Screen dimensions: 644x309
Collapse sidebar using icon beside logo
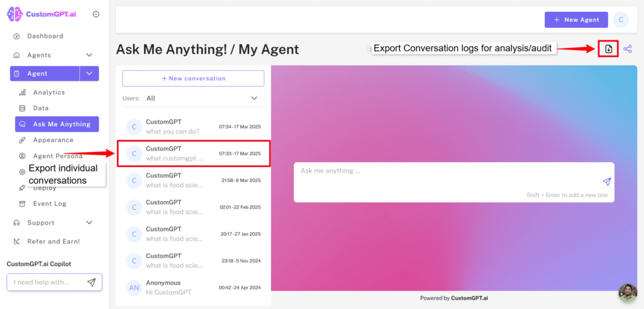tap(96, 14)
